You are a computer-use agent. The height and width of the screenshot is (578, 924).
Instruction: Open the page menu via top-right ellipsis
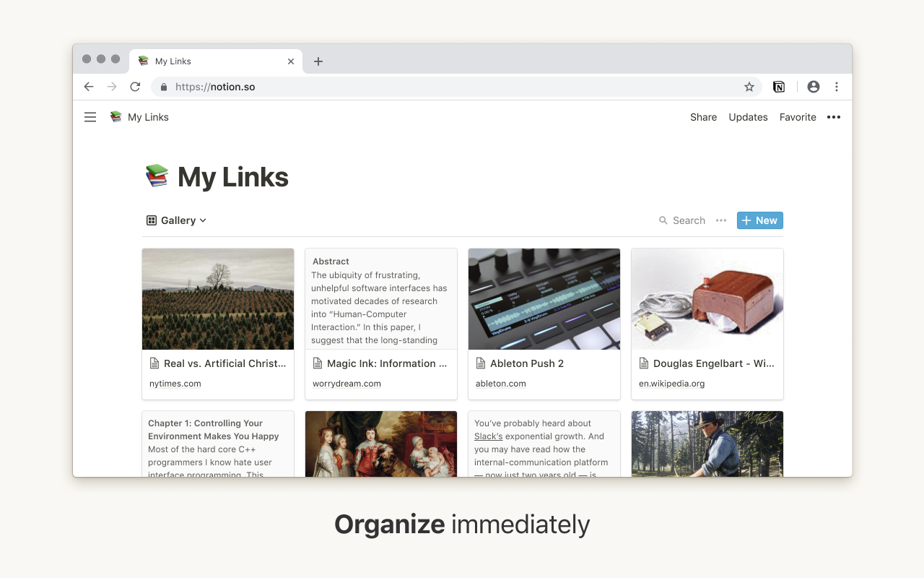pos(834,116)
